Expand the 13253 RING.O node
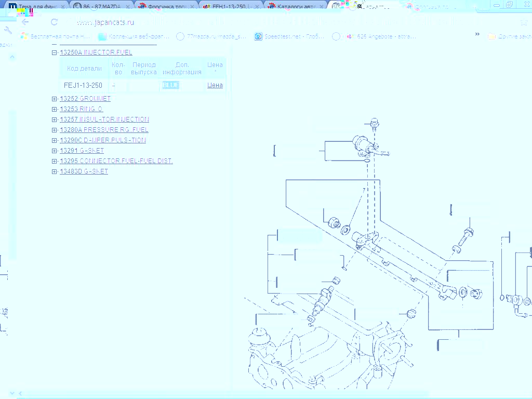Screen dimensions: 532x399 55,109
